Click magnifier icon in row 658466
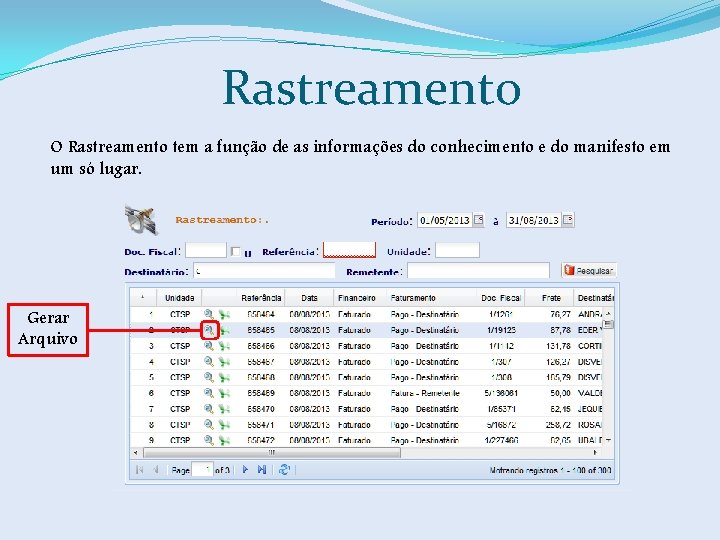This screenshot has height=540, width=720. tap(209, 346)
